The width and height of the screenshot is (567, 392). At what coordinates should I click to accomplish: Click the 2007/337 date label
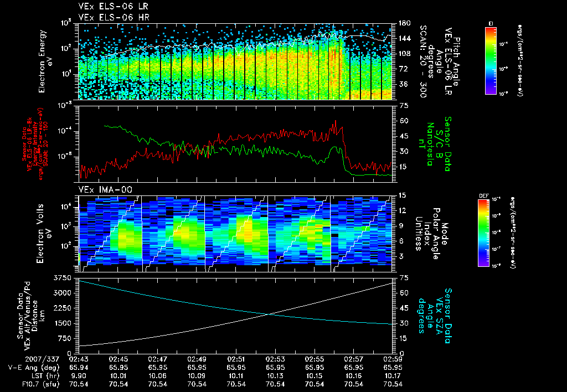point(42,359)
